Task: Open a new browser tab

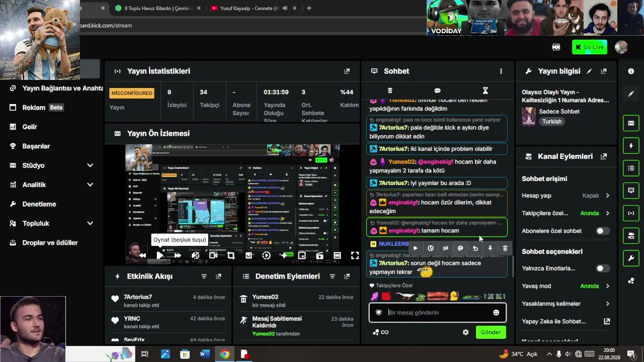Action: (x=309, y=8)
